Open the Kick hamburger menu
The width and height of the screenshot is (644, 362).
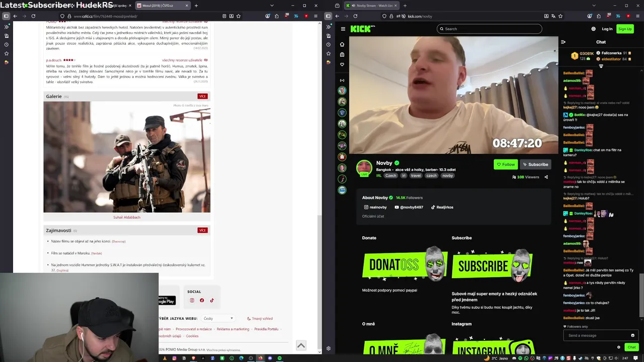click(x=343, y=29)
